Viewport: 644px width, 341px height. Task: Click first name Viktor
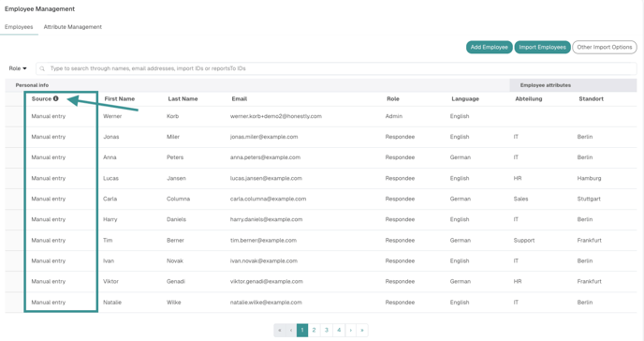(110, 281)
